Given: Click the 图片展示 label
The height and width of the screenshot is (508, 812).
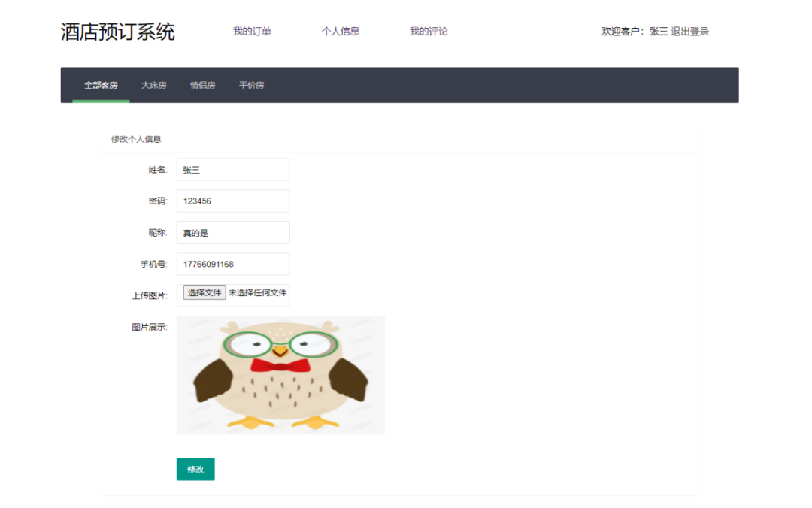Looking at the screenshot, I should click(x=149, y=327).
